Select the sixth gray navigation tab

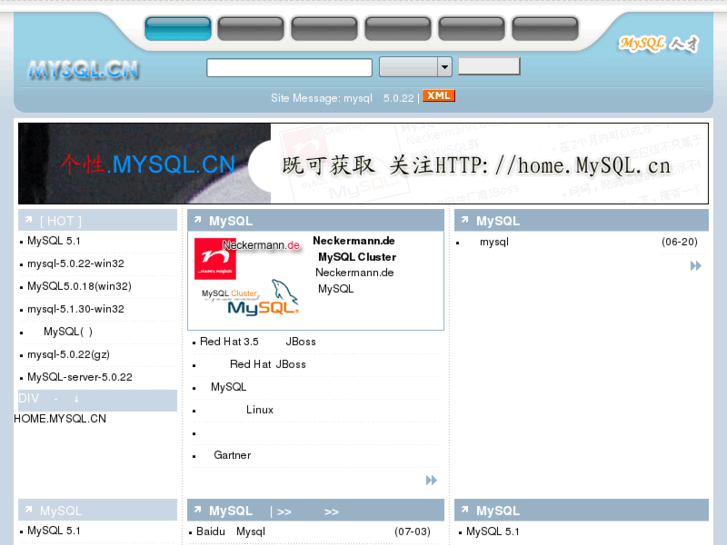coord(545,28)
